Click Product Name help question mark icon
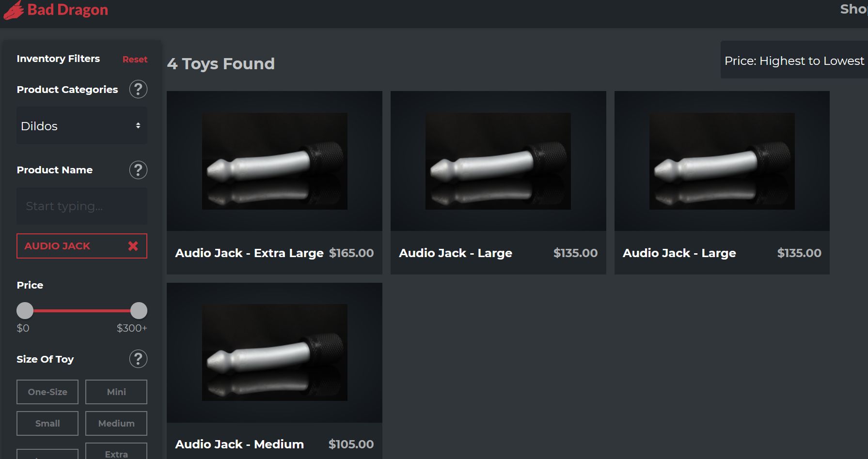Screen dimensions: 868x459 coord(138,170)
